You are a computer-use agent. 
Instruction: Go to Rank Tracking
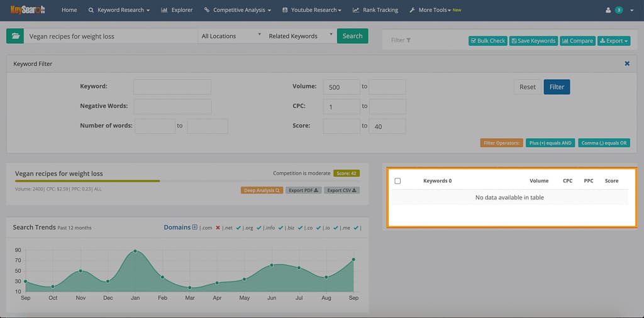coord(375,10)
